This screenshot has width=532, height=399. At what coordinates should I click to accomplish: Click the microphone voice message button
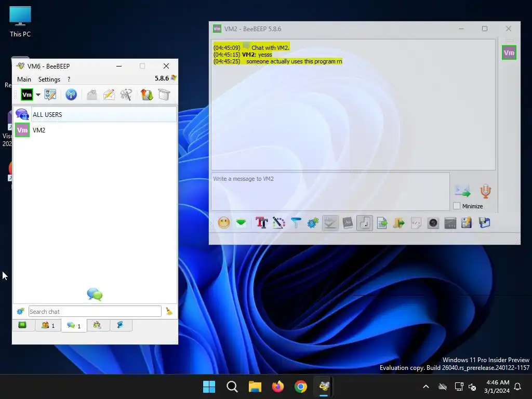tap(486, 191)
